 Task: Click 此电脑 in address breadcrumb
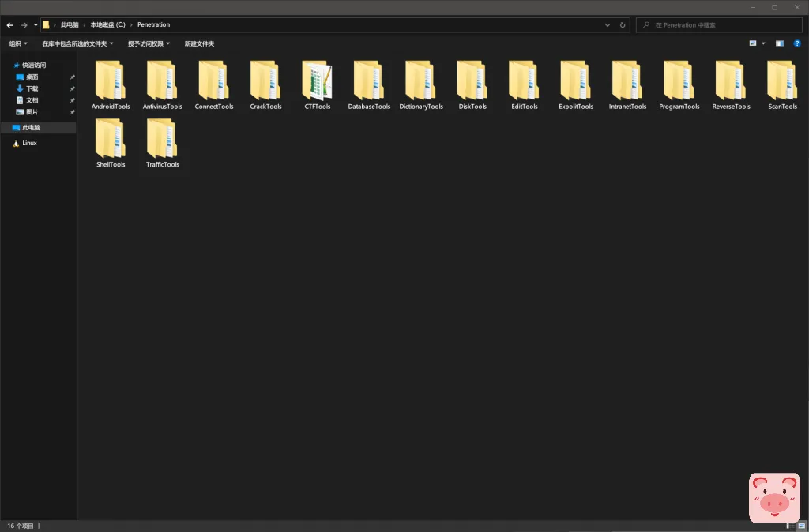click(x=70, y=24)
